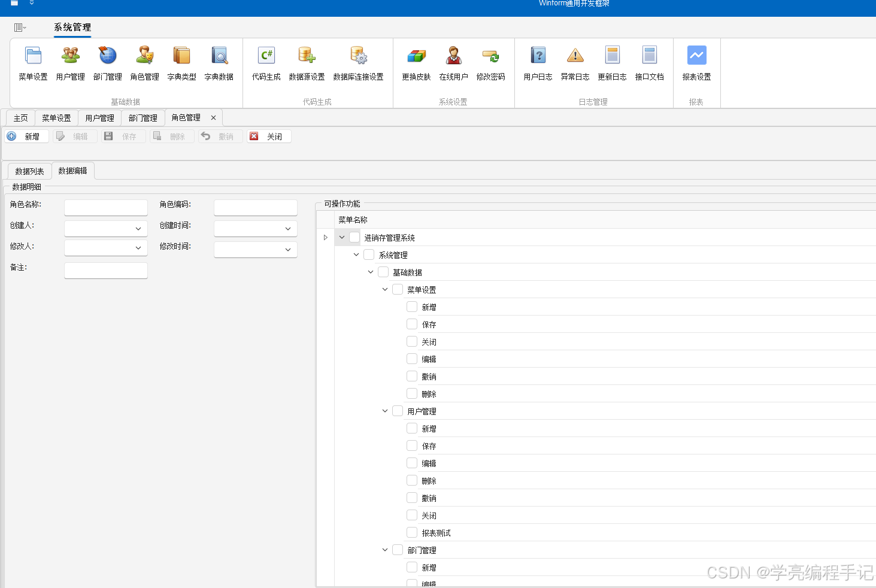
Task: Check the 基础数据 checkbox
Action: tap(383, 272)
